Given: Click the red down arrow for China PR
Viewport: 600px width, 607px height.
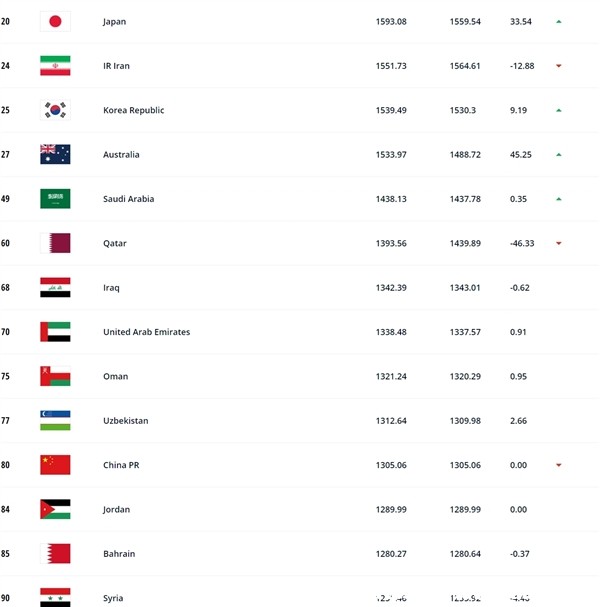Looking at the screenshot, I should 559,465.
